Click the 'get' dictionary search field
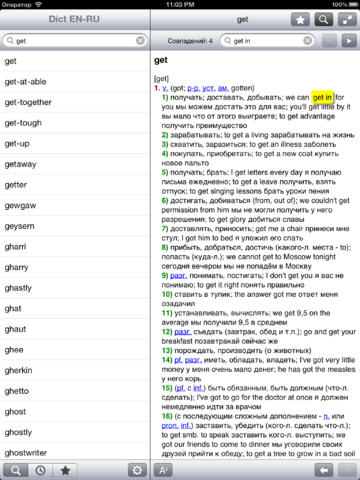Image resolution: width=360 pixels, height=480 pixels. [x=75, y=41]
